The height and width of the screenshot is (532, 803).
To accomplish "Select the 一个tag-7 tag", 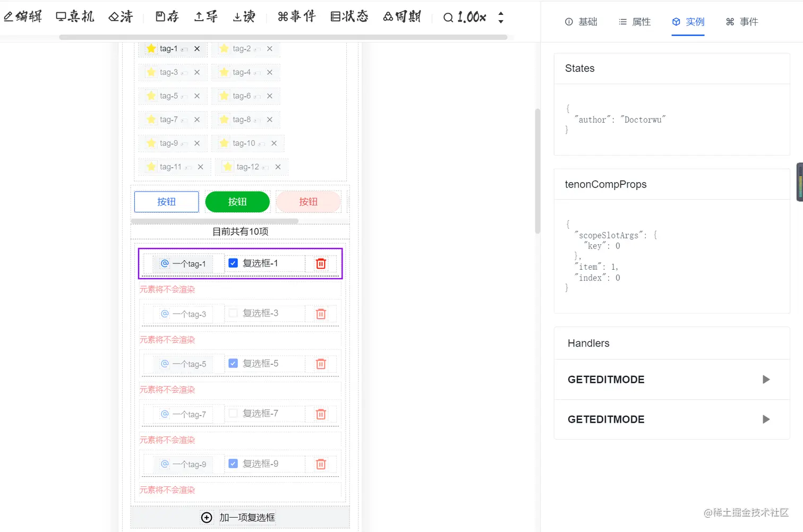I will [183, 414].
